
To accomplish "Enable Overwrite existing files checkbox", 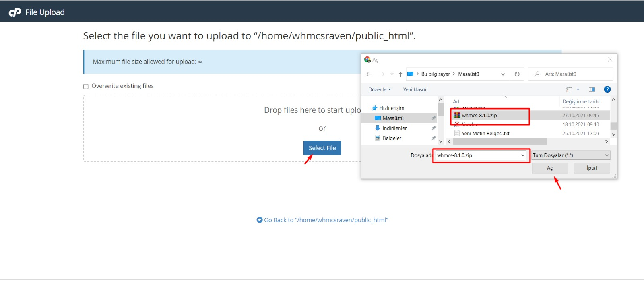I will point(86,86).
